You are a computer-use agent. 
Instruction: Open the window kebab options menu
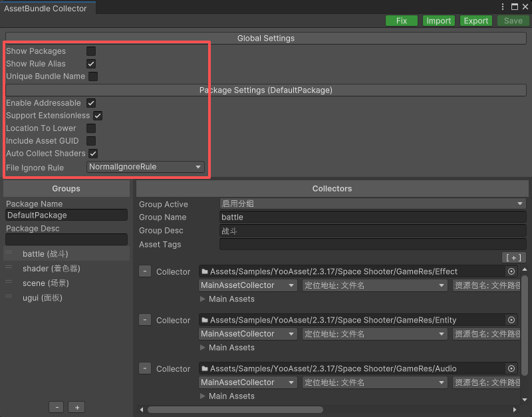(x=503, y=7)
